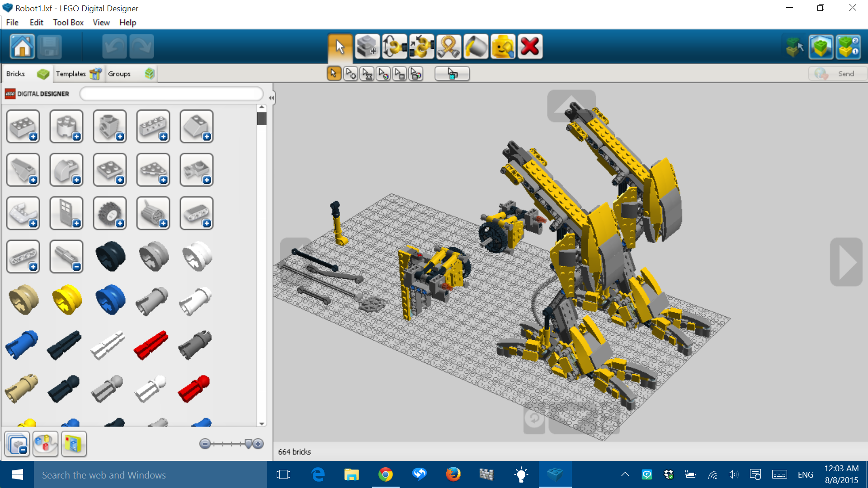Switch to Building Guide mode
868x488 pixels.
tap(849, 46)
